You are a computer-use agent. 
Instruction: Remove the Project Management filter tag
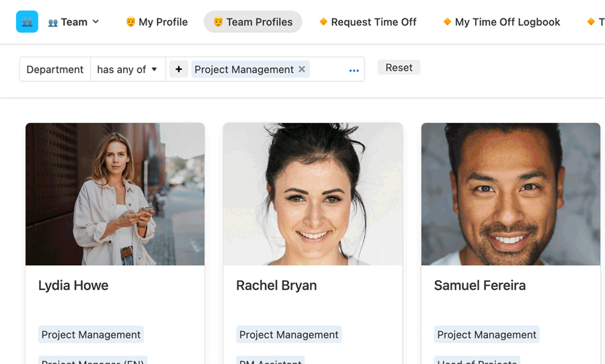point(302,69)
